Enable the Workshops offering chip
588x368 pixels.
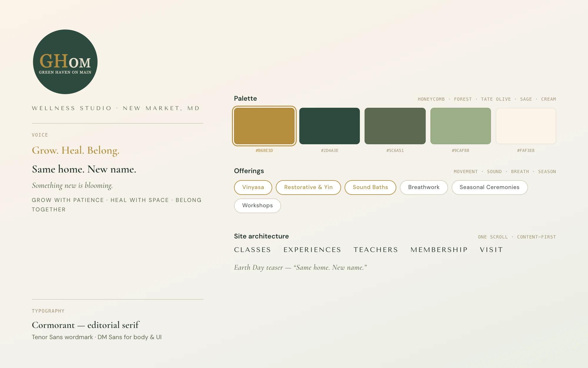(x=258, y=206)
